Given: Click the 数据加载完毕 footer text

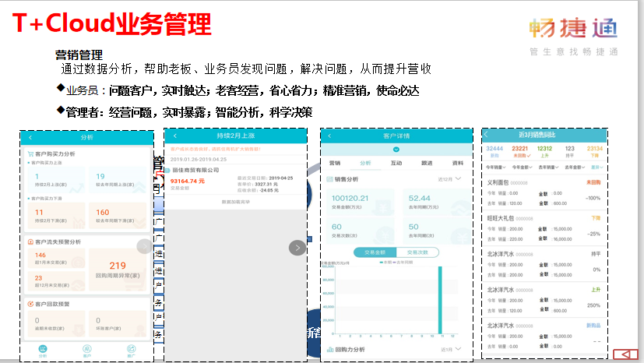Looking at the screenshot, I should pyautogui.click(x=235, y=202).
